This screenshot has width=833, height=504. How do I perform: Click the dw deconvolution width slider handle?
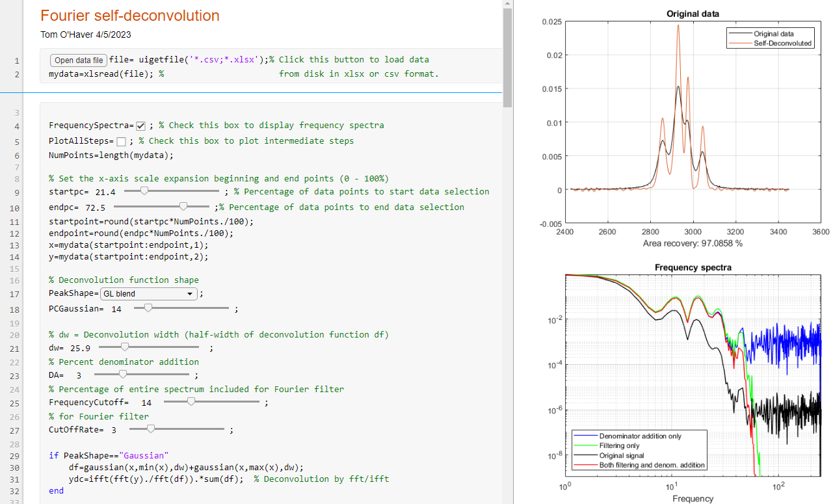125,348
